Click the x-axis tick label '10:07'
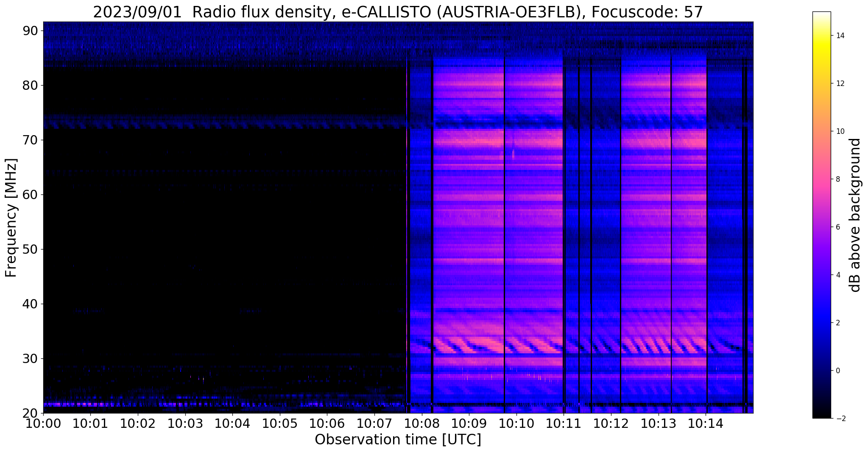 click(374, 423)
